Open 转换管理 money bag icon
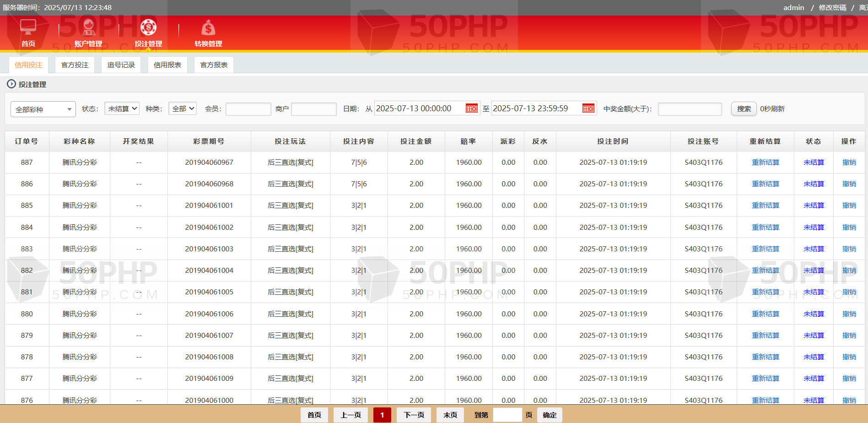868x423 pixels. pos(208,28)
